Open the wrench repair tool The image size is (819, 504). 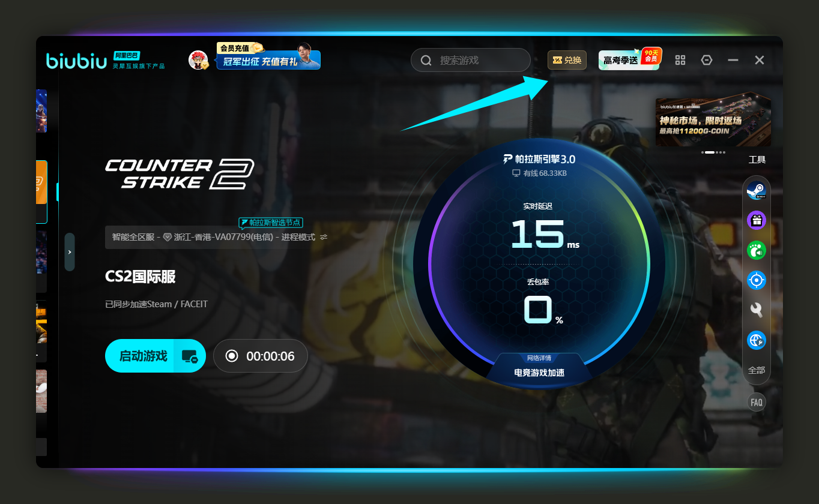pyautogui.click(x=756, y=310)
